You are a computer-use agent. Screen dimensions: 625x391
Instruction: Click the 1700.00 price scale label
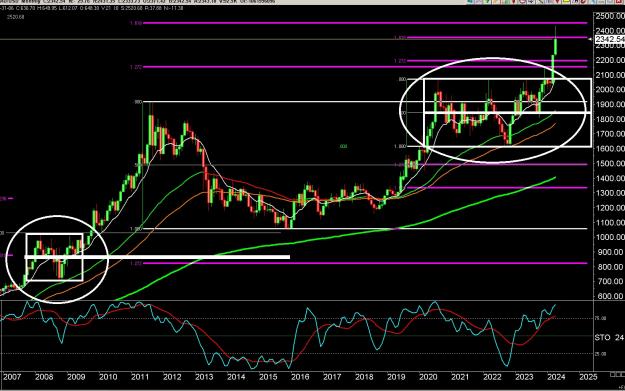tap(610, 134)
